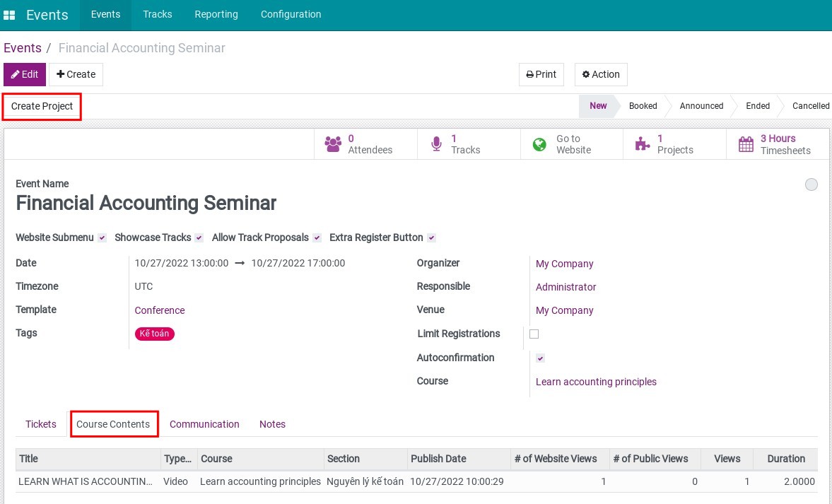Click the Go to Website globe icon

(x=539, y=144)
